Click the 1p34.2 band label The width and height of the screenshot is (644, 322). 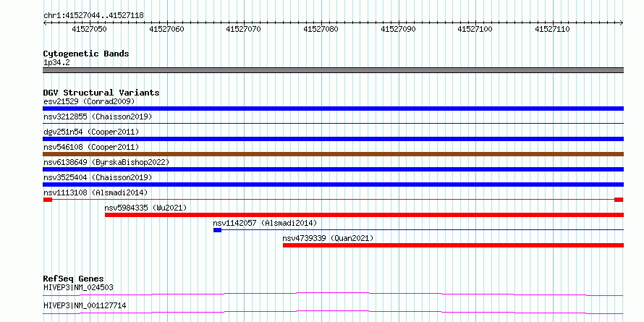pyautogui.click(x=56, y=62)
